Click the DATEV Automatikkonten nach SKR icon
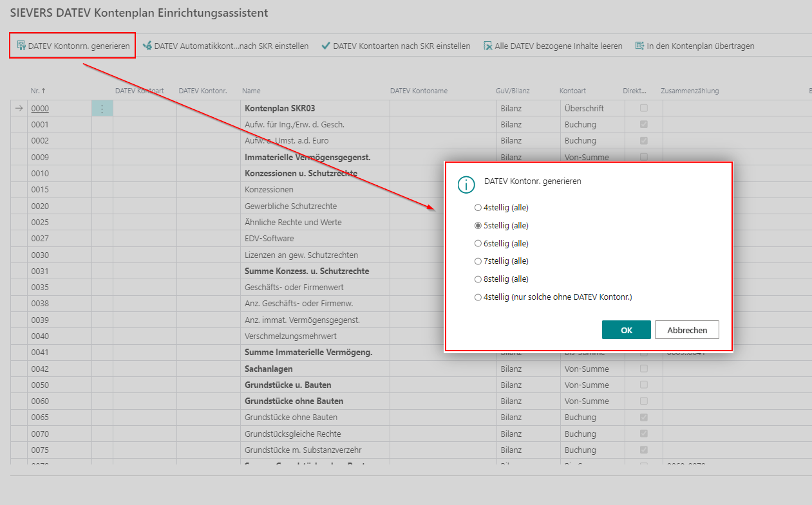 tap(147, 46)
